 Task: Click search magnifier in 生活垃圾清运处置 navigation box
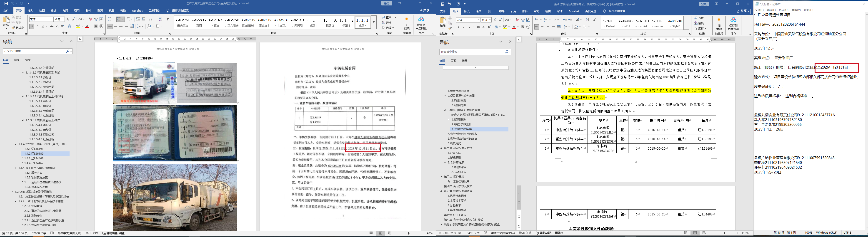(x=506, y=52)
